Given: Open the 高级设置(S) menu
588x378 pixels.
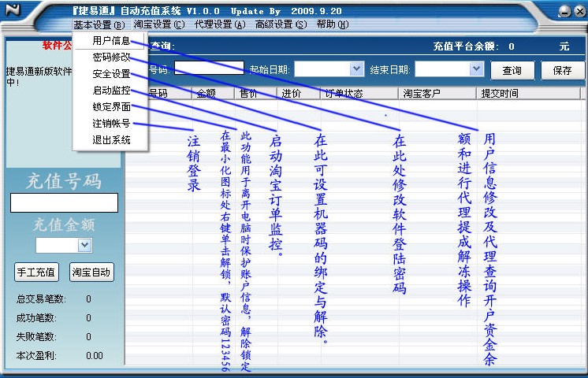Looking at the screenshot, I should (281, 24).
